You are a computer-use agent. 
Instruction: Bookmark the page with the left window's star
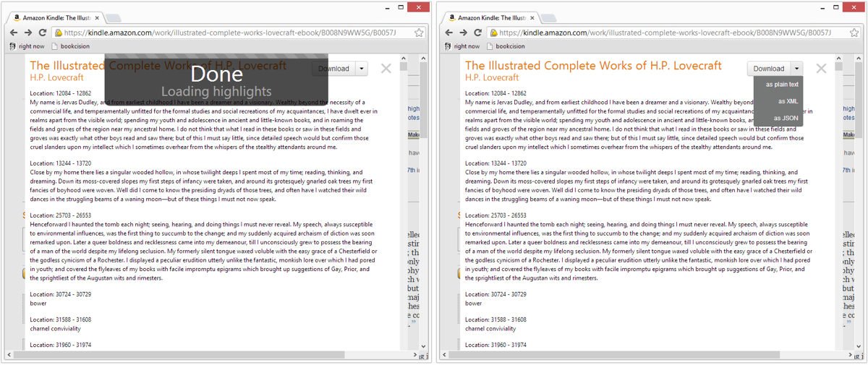pyautogui.click(x=419, y=33)
